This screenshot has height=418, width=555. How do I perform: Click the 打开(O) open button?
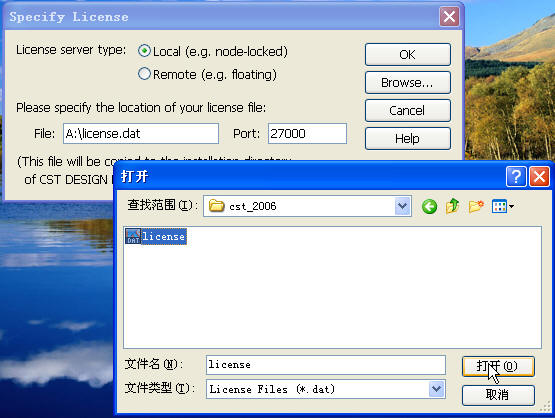pyautogui.click(x=498, y=366)
